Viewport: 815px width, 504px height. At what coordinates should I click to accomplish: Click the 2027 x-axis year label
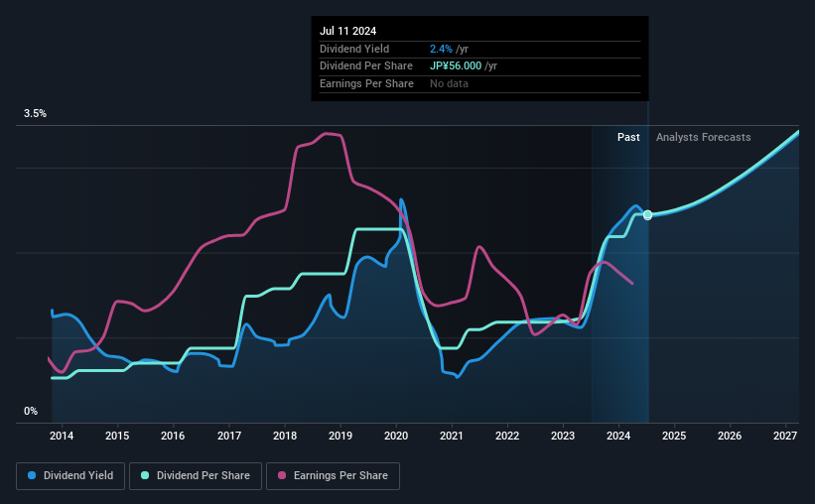[x=785, y=436]
